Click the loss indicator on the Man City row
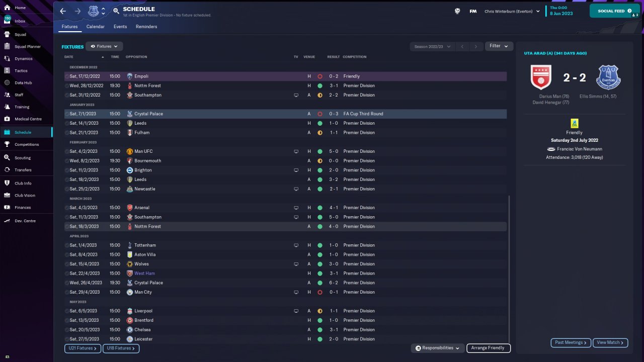The height and width of the screenshot is (362, 644). tap(320, 292)
